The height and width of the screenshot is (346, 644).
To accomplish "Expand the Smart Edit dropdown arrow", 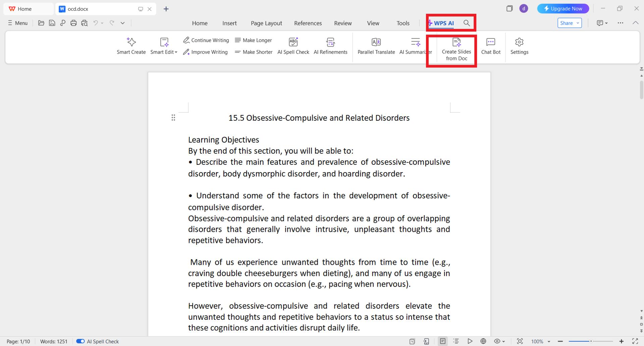I will (176, 52).
